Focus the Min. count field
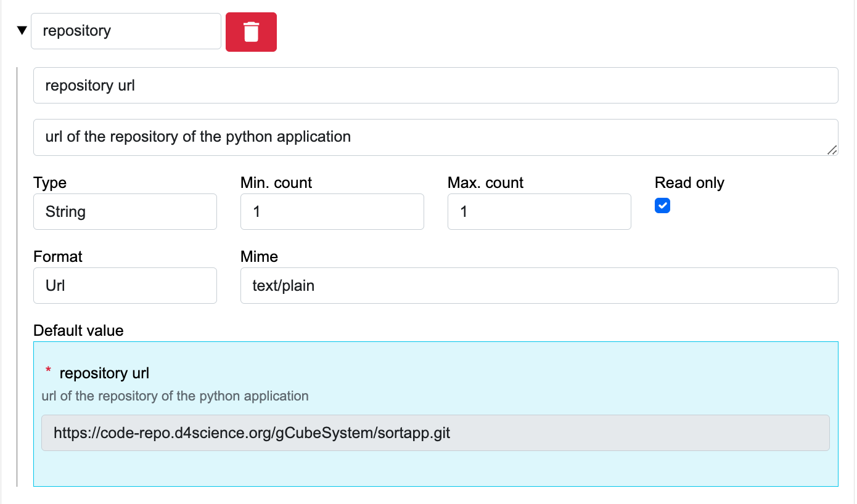 332,212
